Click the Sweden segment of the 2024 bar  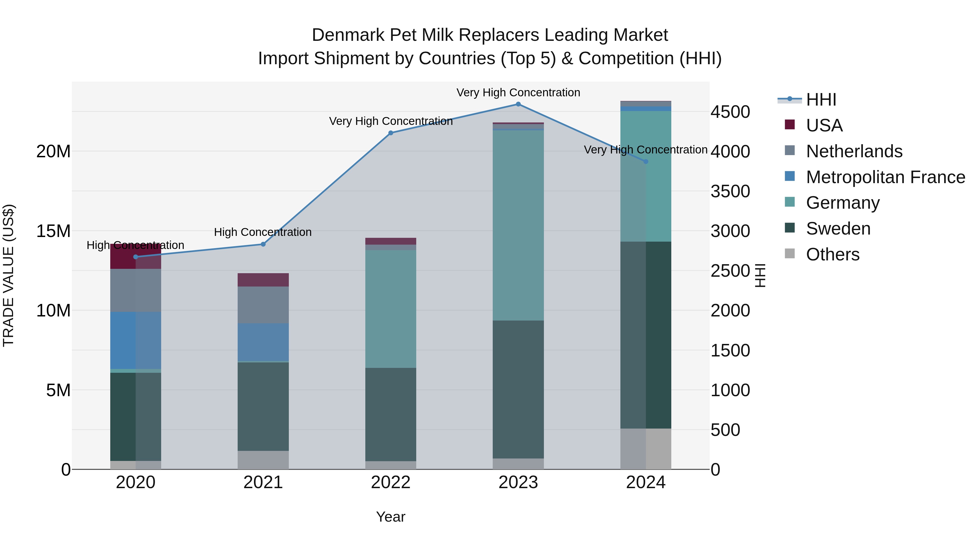646,335
